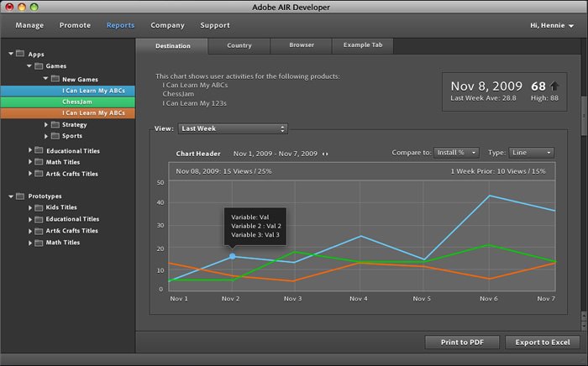588x366 pixels.
Task: Expand Kids Titles under Prototypes
Action: (x=30, y=207)
